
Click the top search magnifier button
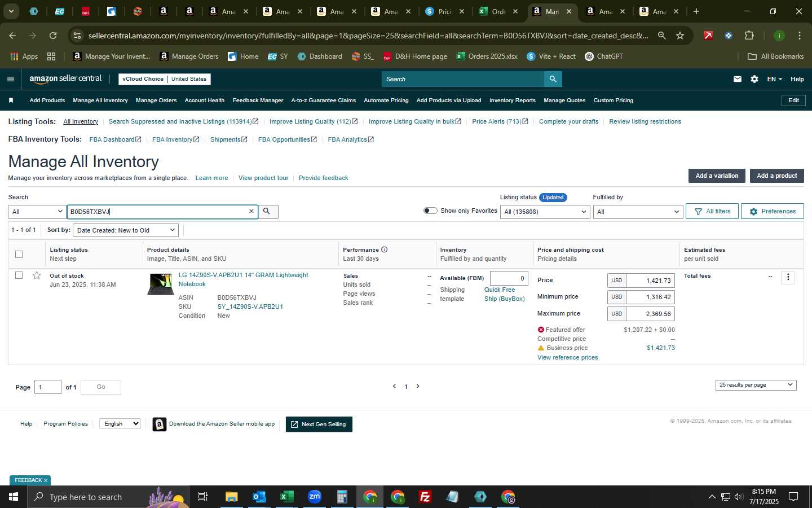pos(553,79)
